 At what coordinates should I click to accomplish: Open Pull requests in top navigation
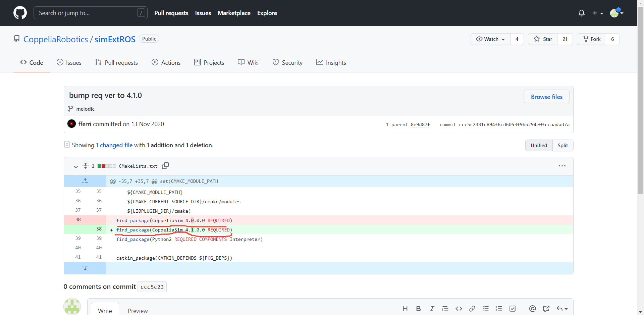click(171, 13)
